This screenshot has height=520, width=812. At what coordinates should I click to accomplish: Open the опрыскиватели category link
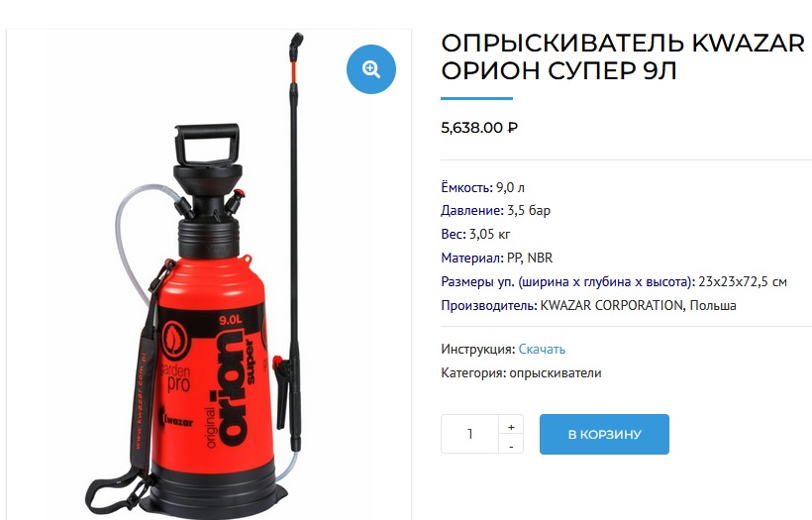(556, 372)
